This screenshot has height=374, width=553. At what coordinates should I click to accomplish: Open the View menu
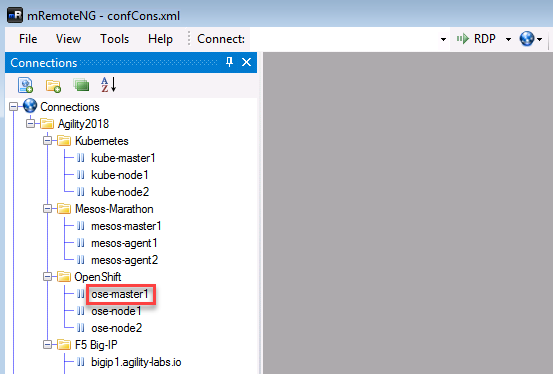pyautogui.click(x=68, y=39)
